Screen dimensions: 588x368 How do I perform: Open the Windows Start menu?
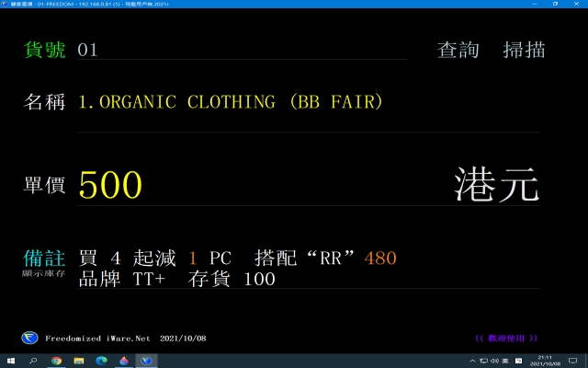(x=11, y=361)
